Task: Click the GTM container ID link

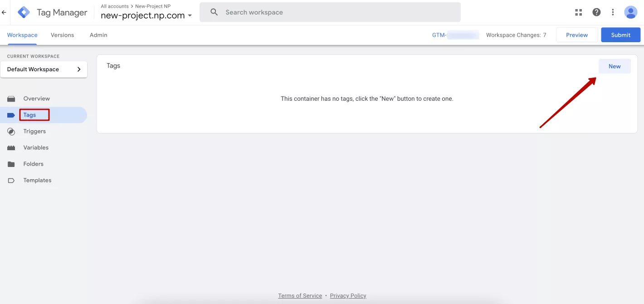Action: click(455, 35)
